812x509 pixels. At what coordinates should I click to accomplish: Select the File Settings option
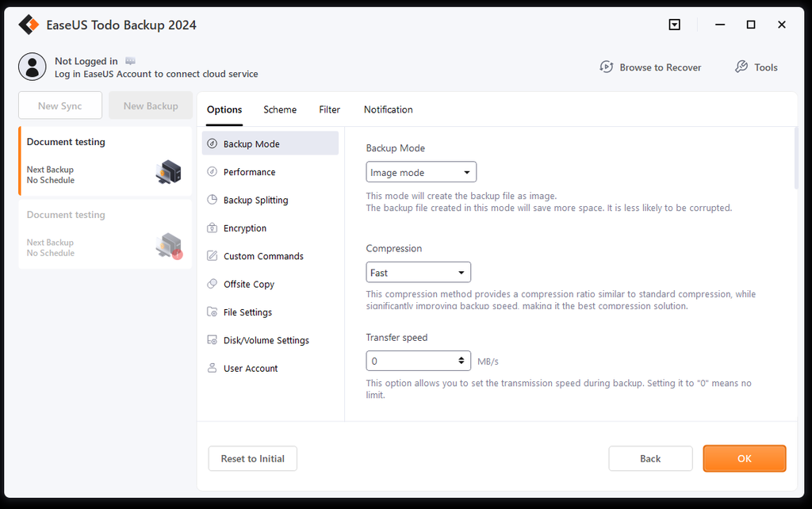tap(247, 312)
